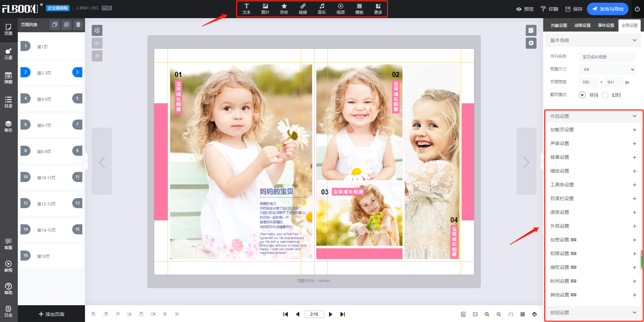The height and width of the screenshot is (322, 644).
Task: Jump to the first page
Action: click(286, 314)
